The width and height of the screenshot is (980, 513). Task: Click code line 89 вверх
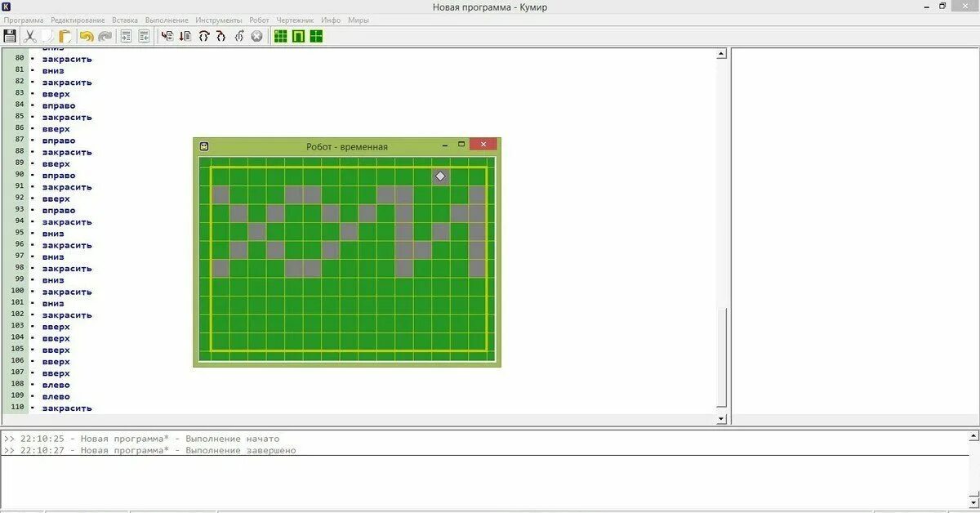click(x=56, y=164)
